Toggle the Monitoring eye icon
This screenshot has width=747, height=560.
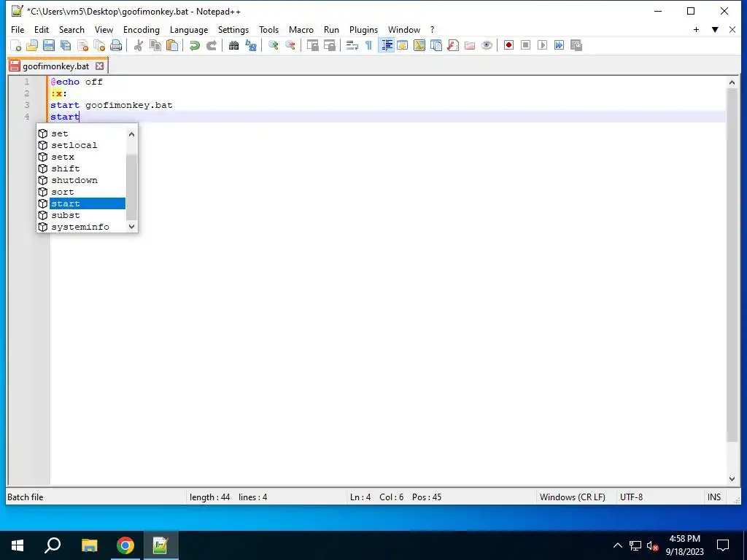487,45
